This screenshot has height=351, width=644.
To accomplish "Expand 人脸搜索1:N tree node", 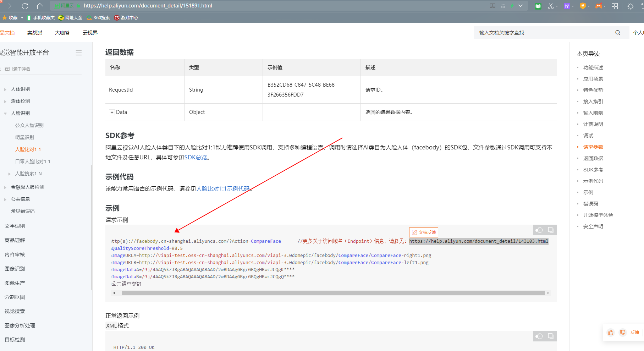I will point(9,174).
